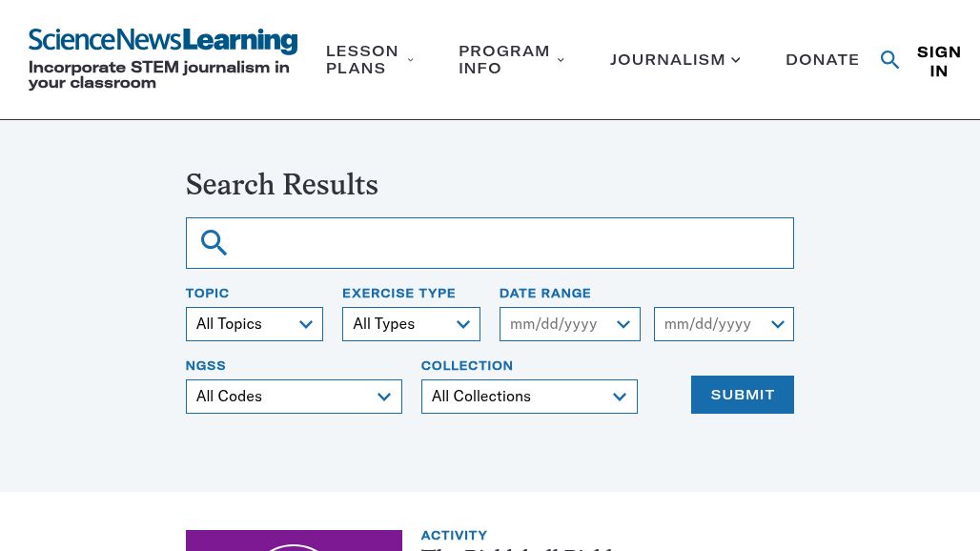The height and width of the screenshot is (551, 980).
Task: Click the search icon inside the search results field
Action: pyautogui.click(x=214, y=242)
